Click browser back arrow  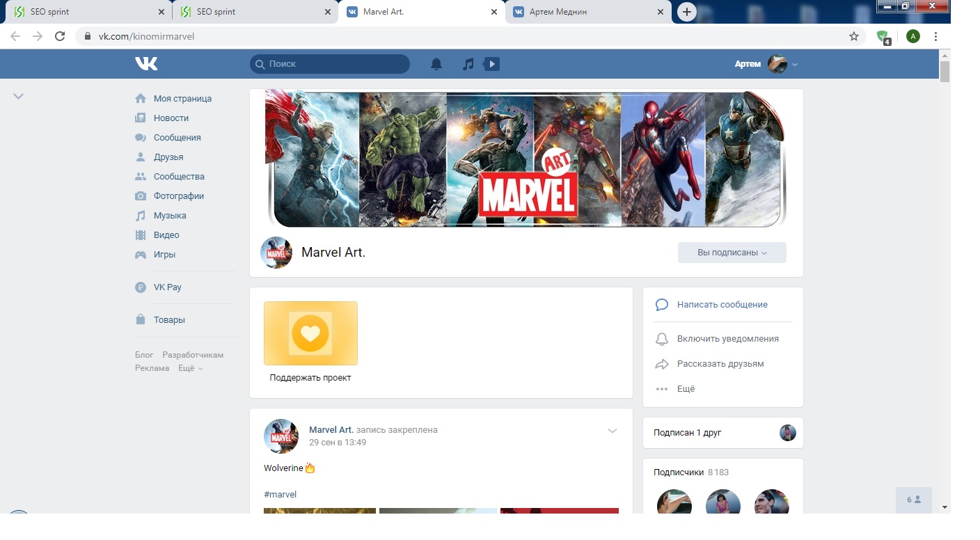point(15,36)
